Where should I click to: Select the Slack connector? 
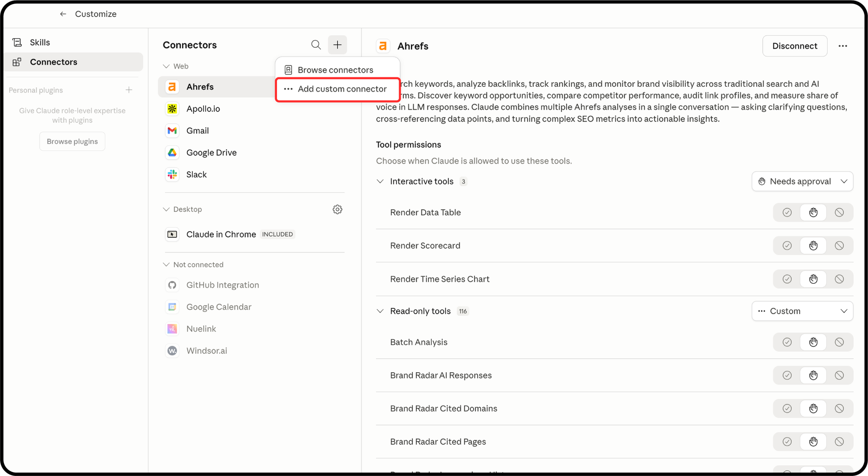click(197, 174)
